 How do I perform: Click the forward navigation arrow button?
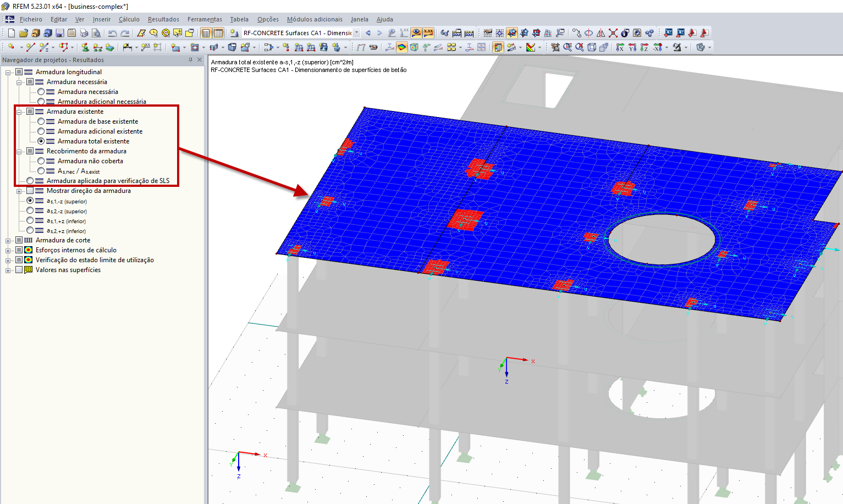(x=379, y=33)
